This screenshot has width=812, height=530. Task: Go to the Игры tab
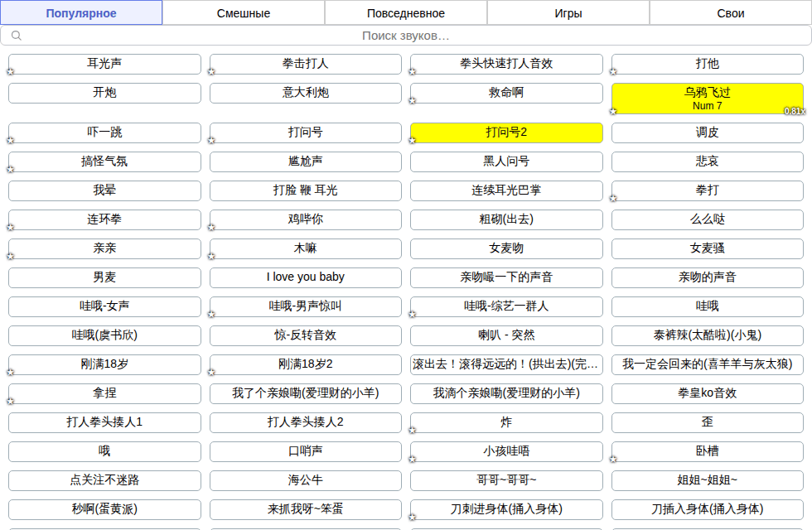568,13
